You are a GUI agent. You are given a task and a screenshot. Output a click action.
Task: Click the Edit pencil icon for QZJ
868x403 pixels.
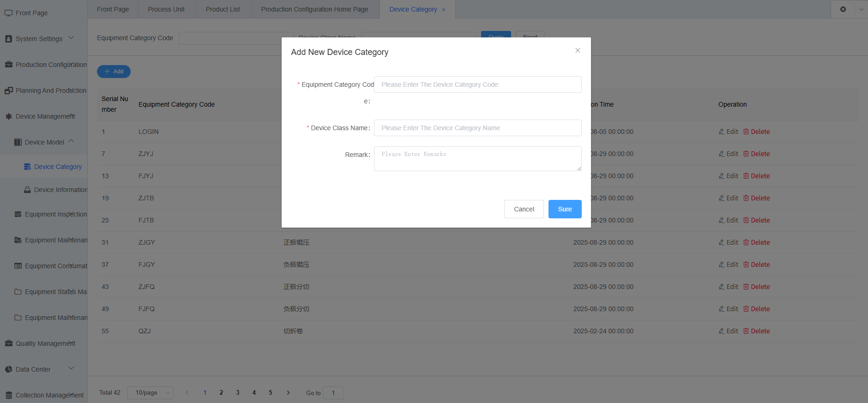click(721, 331)
